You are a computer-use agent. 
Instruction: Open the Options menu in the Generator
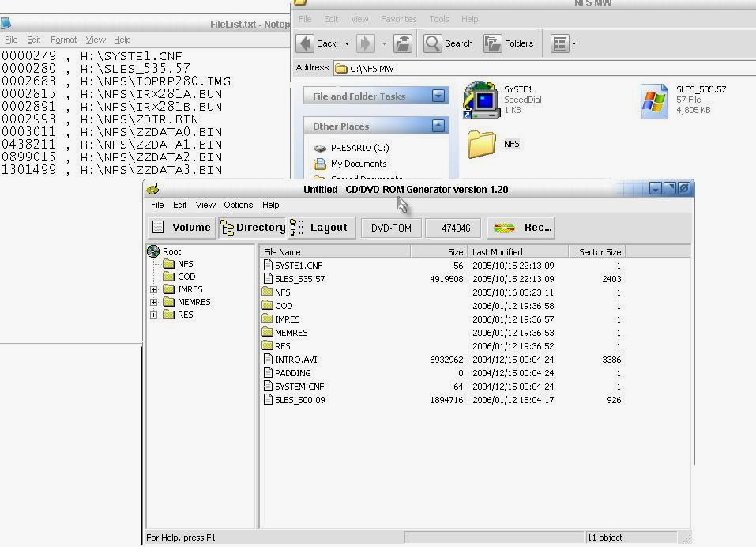tap(238, 205)
